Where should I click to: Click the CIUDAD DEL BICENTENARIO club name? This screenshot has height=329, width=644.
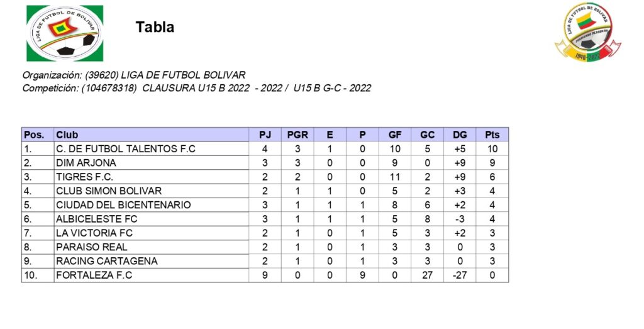[123, 205]
